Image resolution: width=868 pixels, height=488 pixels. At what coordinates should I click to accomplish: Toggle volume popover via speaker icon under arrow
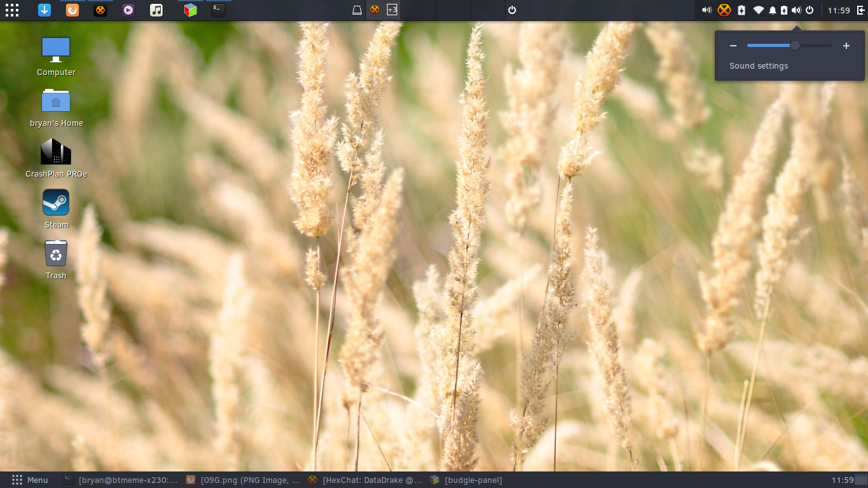(x=796, y=10)
